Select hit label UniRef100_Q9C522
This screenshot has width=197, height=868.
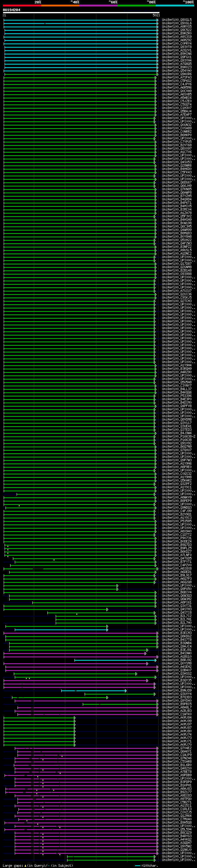177,30
